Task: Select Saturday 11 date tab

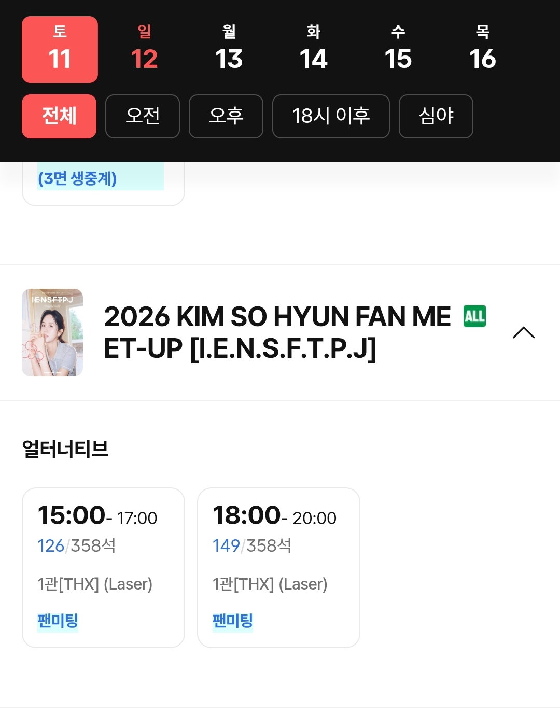Action: [x=60, y=49]
